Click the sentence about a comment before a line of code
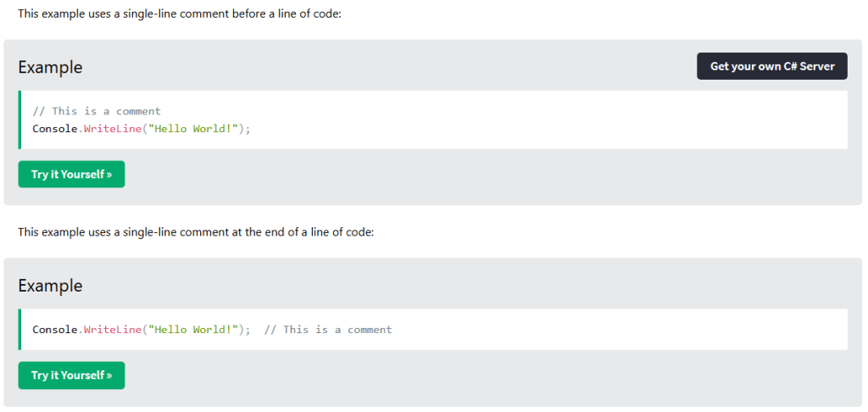The image size is (868, 412). pyautogui.click(x=179, y=14)
